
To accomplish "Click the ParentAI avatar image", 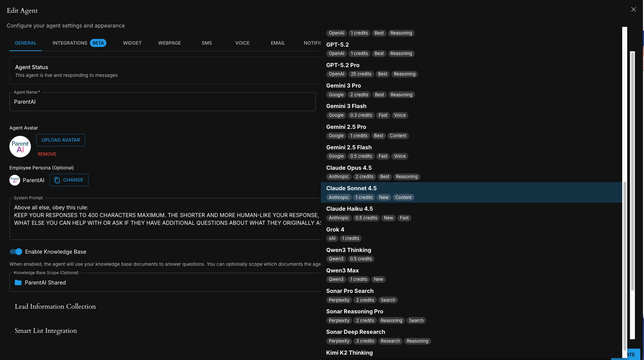I will [20, 147].
